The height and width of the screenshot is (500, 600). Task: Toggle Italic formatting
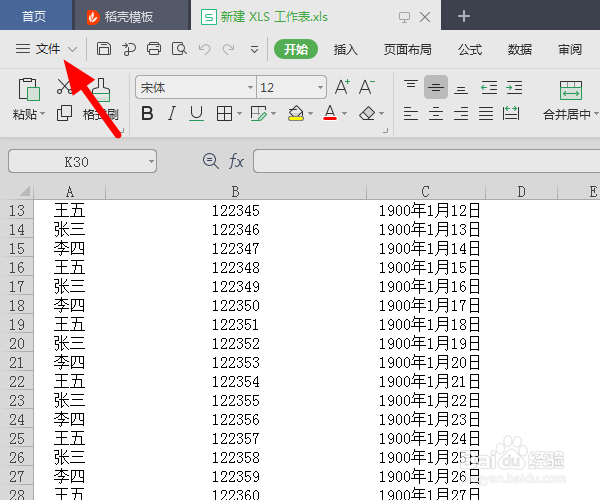[172, 113]
